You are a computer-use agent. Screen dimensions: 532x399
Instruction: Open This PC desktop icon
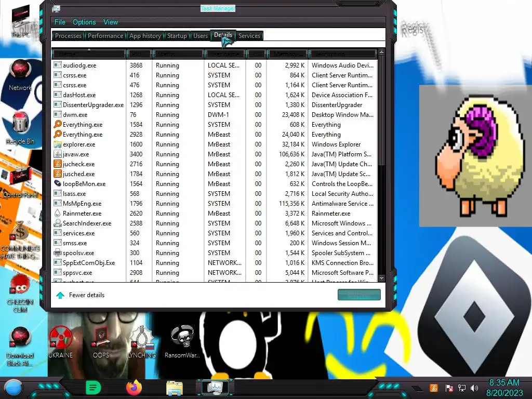pyautogui.click(x=20, y=21)
